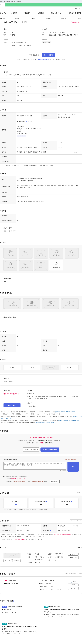
Task: Select the 면접 screening method box
Action: pos(32,368)
